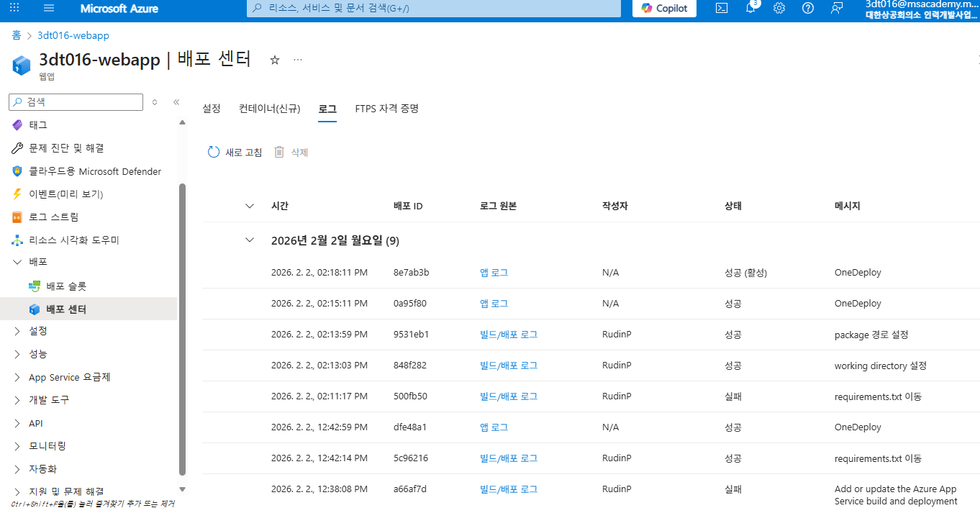Click the 삭제 delete button

click(x=291, y=153)
